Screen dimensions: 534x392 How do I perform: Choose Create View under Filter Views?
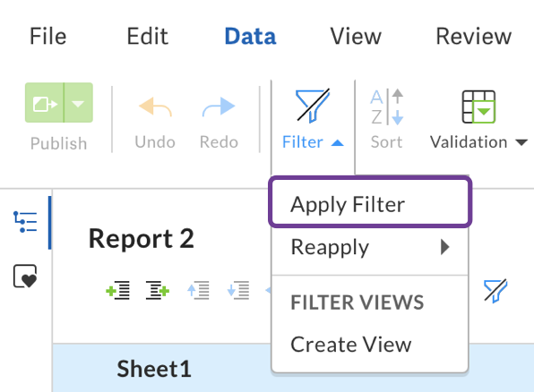click(x=351, y=345)
